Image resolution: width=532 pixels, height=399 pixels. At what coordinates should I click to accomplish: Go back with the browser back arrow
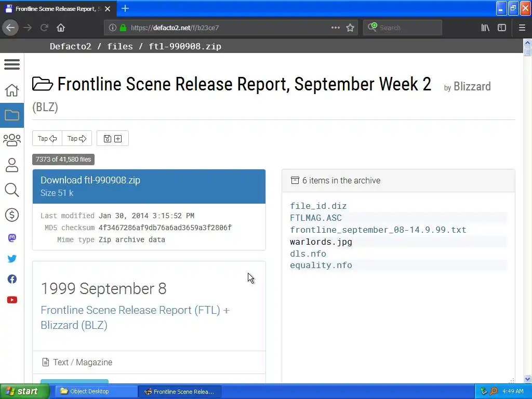coord(10,28)
